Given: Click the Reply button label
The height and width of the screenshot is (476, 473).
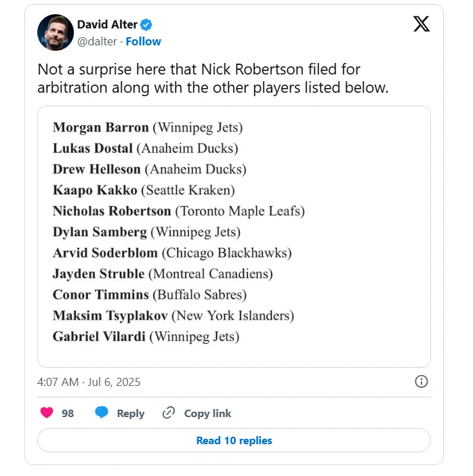Looking at the screenshot, I should (131, 414).
